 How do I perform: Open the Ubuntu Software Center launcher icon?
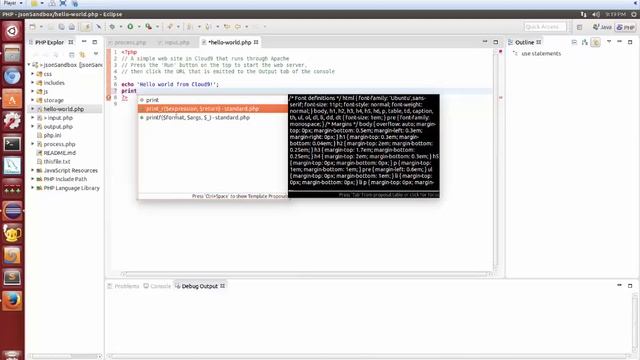pyautogui.click(x=12, y=99)
